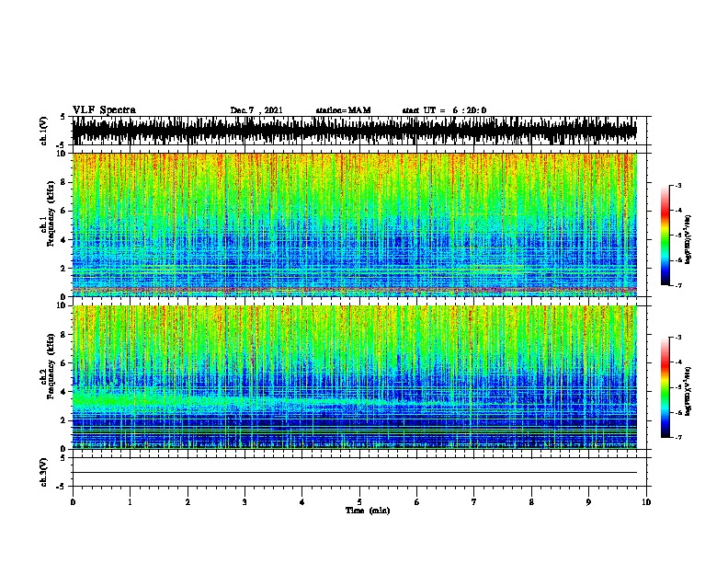728x563 pixels.
Task: Click the "Time (min)" axis label
Action: pyautogui.click(x=368, y=511)
